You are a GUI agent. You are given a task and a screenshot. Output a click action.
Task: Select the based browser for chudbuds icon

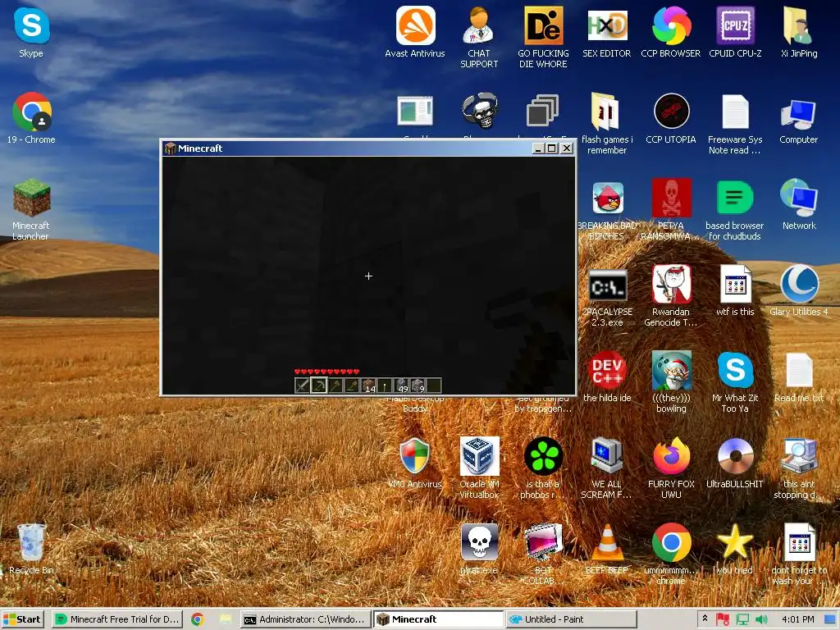(735, 209)
